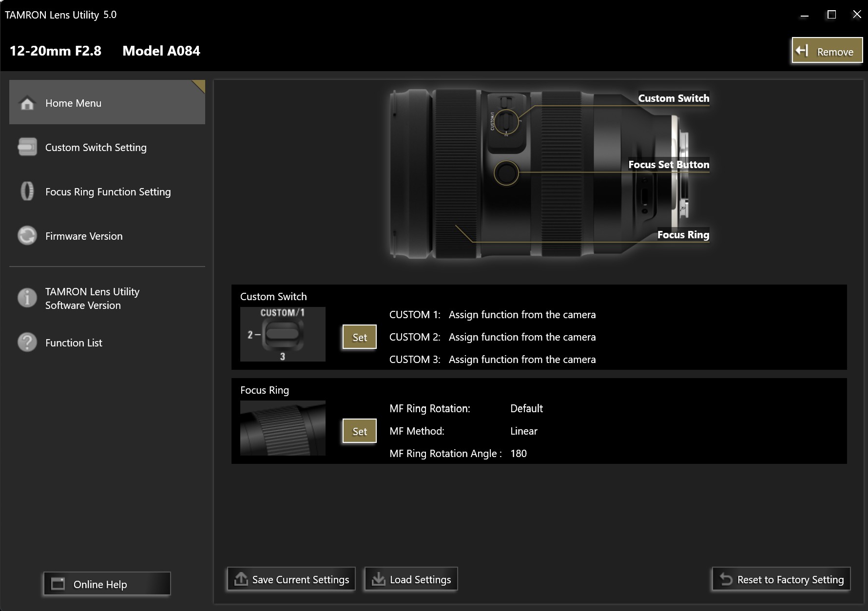Click the Software Version info icon
This screenshot has height=611, width=868.
coord(27,298)
